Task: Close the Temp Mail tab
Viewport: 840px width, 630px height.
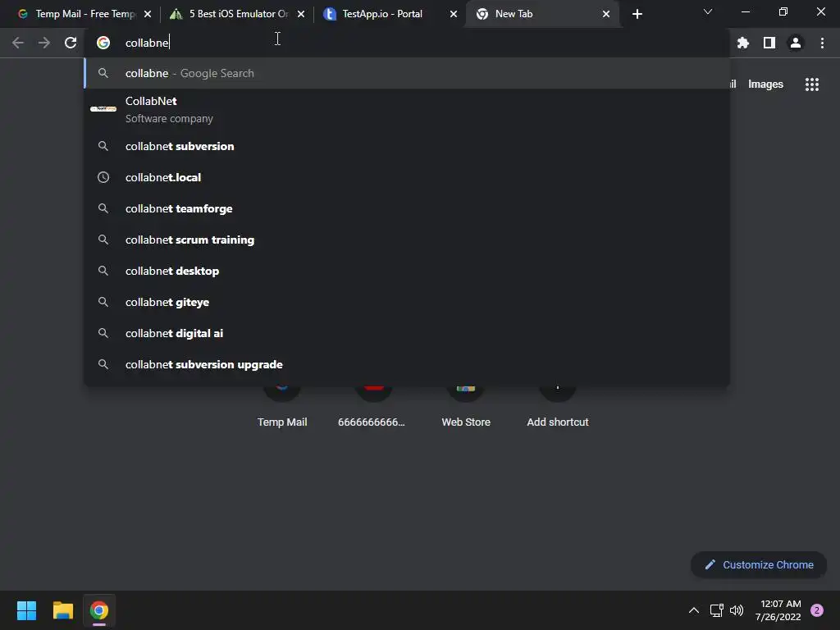Action: (x=148, y=14)
